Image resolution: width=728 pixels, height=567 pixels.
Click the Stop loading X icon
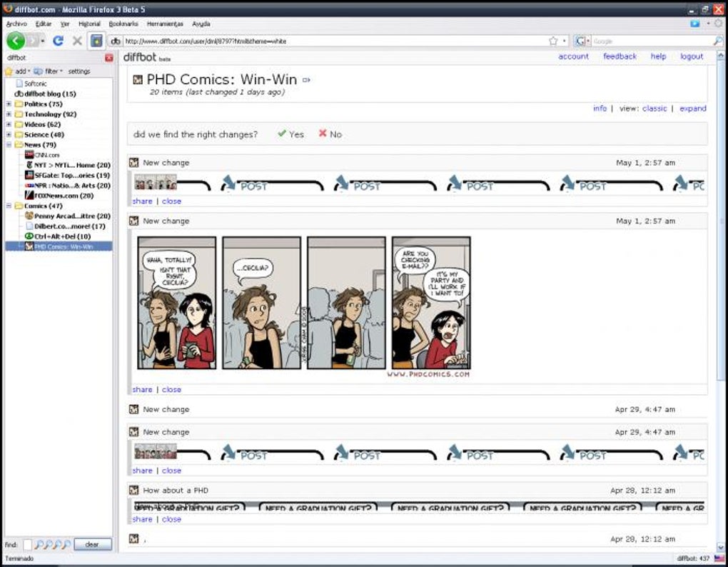tap(77, 41)
